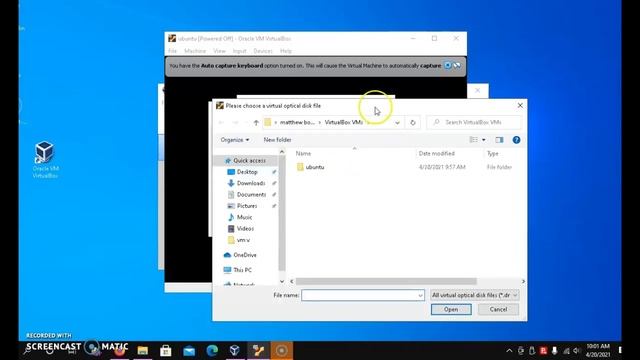This screenshot has height=360, width=640.
Task: Click the notification's don't-show-again icon
Action: (457, 65)
